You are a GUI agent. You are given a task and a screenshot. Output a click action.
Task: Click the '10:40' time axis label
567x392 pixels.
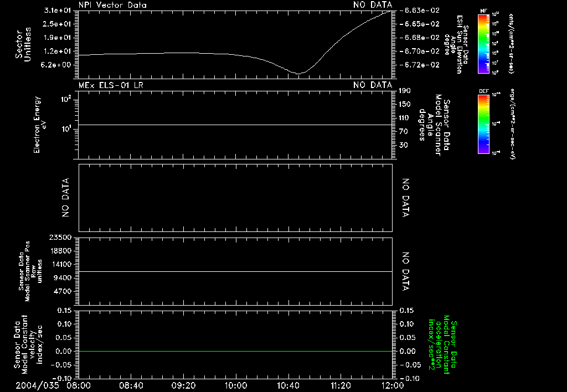pyautogui.click(x=288, y=385)
